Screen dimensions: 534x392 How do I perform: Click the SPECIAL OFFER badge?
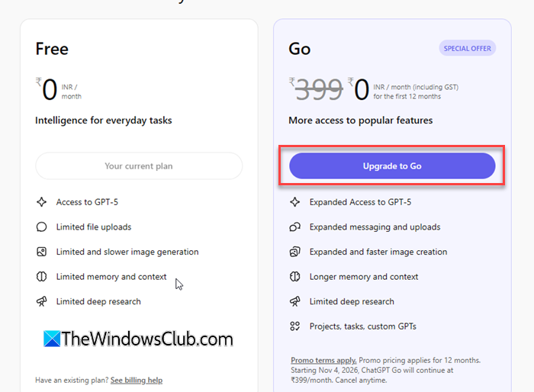[467, 48]
